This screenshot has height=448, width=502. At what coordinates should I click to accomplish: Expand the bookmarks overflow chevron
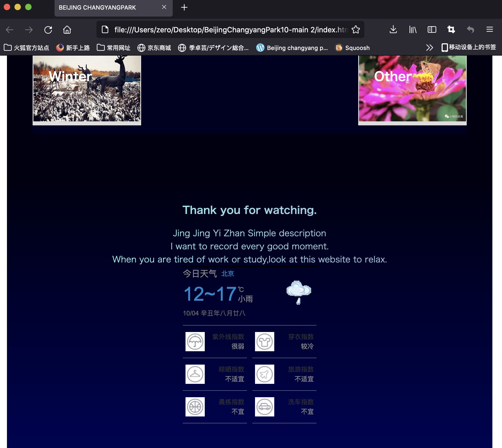429,48
